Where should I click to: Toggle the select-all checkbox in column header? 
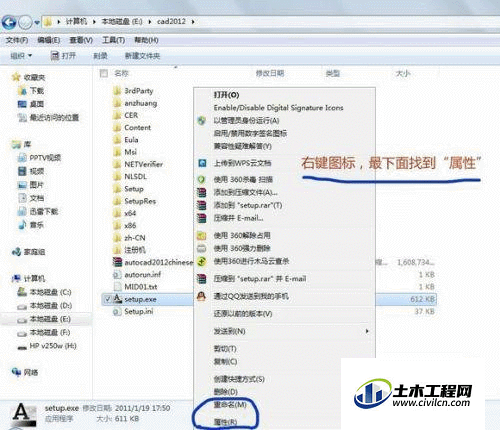pyautogui.click(x=104, y=73)
